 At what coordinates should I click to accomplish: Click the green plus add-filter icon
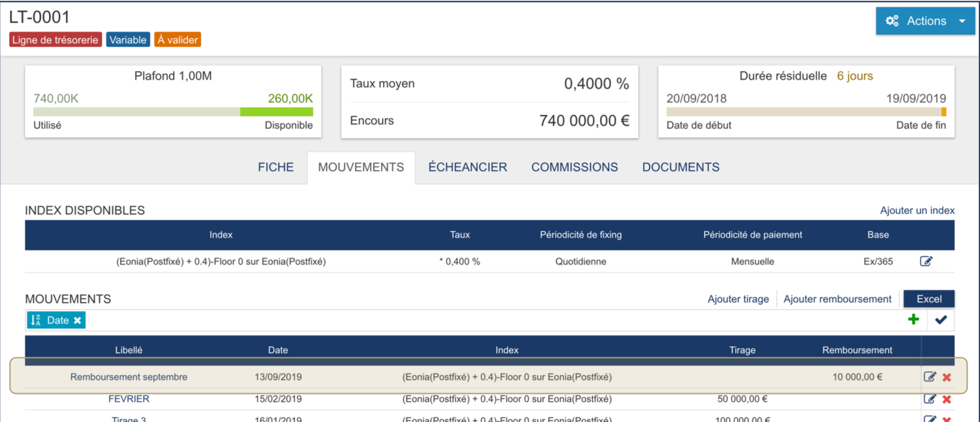coord(913,320)
